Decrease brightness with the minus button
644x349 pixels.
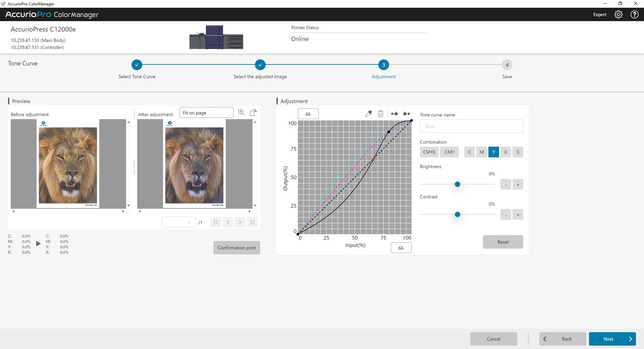(506, 184)
